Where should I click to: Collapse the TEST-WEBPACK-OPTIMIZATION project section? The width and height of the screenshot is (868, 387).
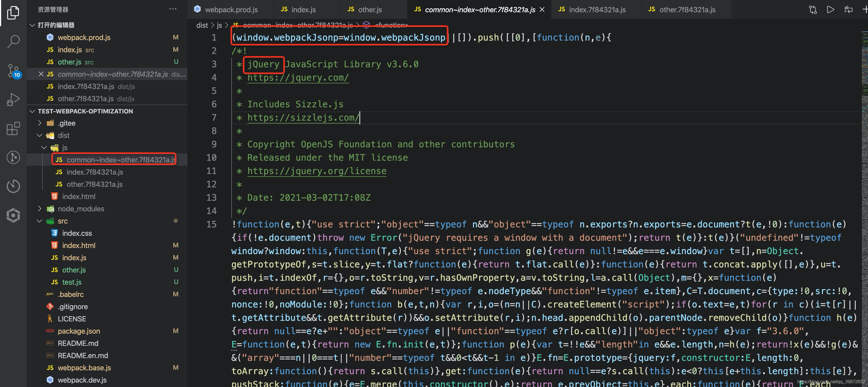[x=32, y=111]
